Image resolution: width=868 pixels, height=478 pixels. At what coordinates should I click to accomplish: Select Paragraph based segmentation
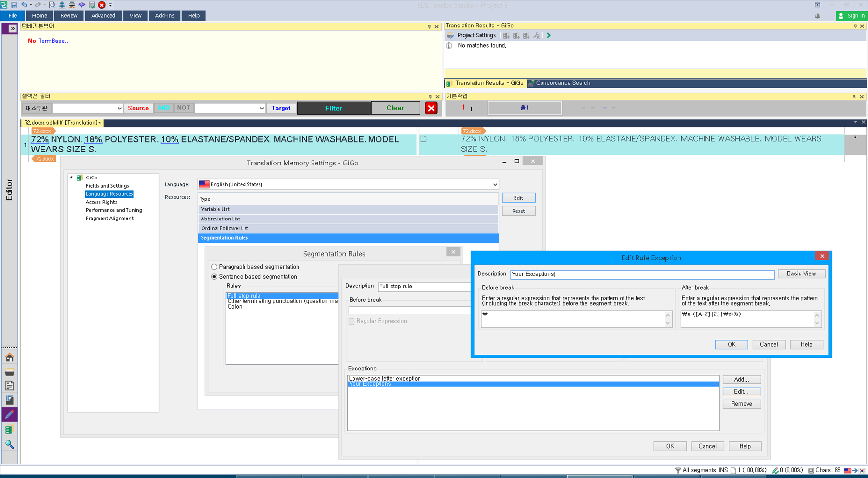214,266
